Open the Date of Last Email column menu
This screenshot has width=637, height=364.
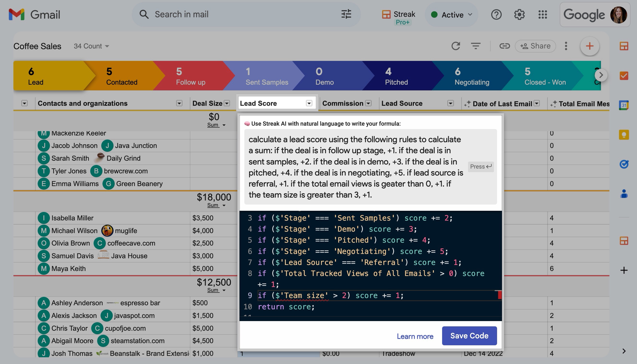click(537, 103)
